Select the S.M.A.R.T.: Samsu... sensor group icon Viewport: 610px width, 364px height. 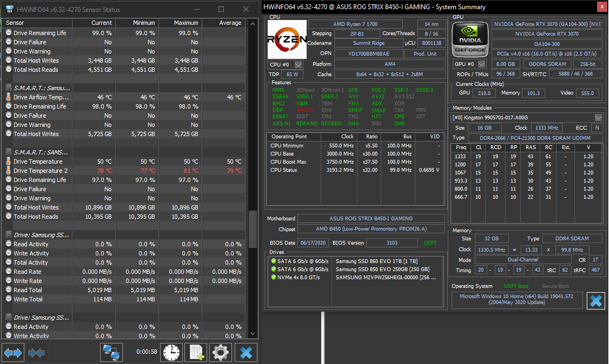[9, 88]
